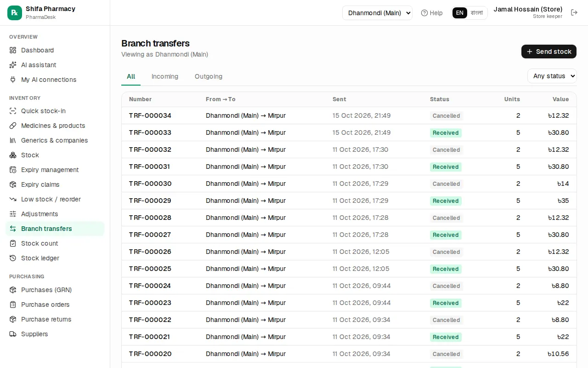
Task: Select the Outgoing tab
Action: [209, 76]
